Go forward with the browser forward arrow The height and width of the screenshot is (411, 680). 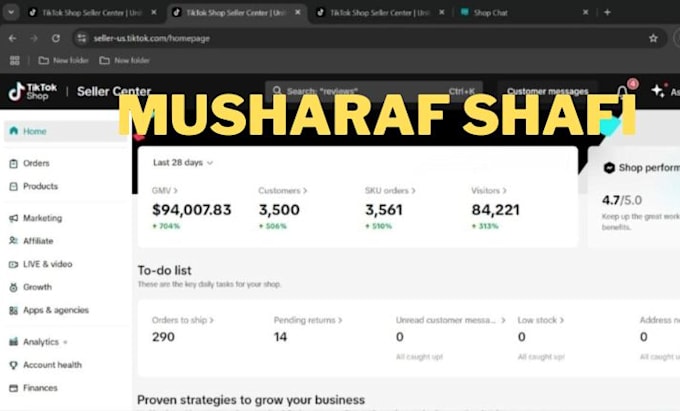coord(34,38)
